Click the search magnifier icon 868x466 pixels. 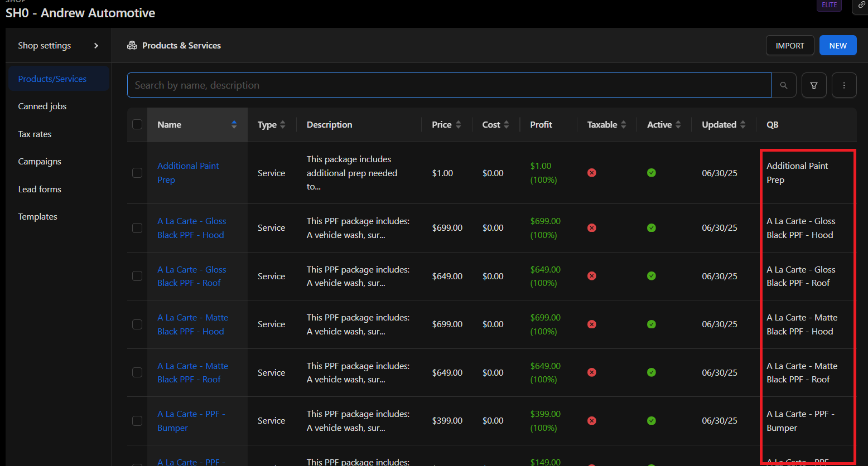pyautogui.click(x=784, y=85)
